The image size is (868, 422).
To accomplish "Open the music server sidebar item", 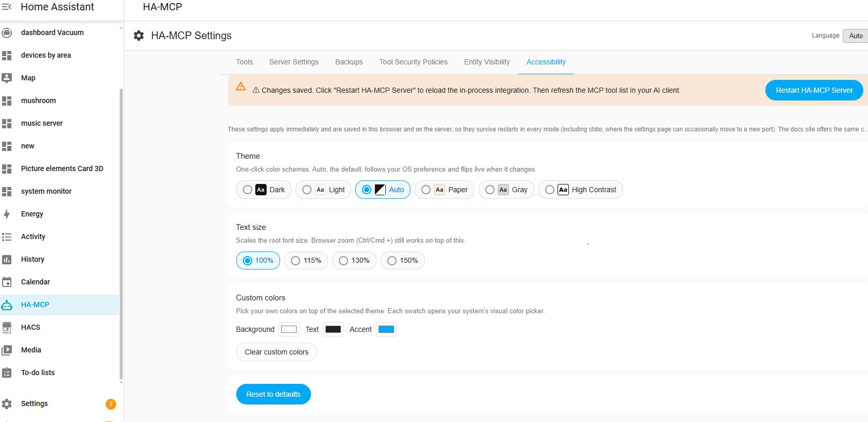I will [59, 123].
